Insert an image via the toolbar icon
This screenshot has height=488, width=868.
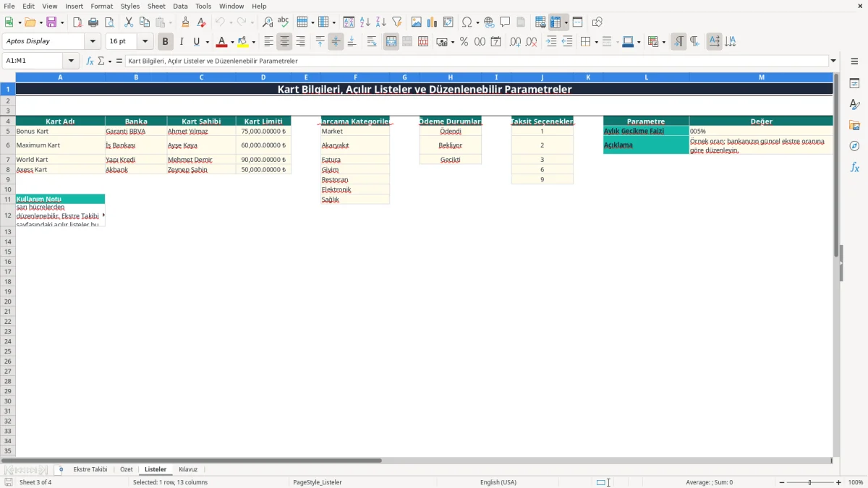point(417,22)
